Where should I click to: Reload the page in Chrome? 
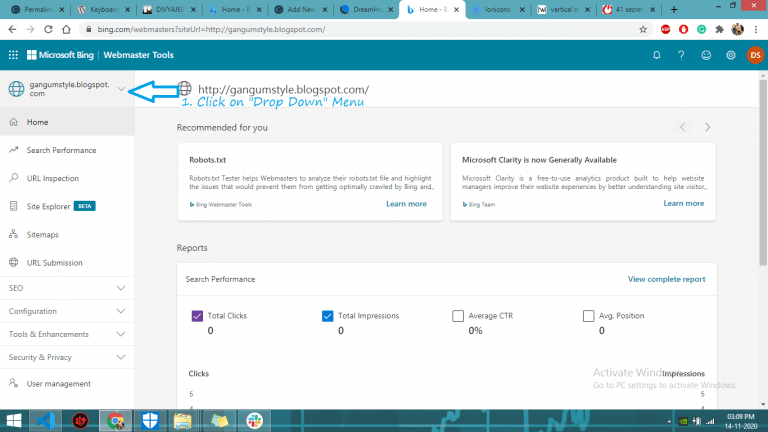pos(48,29)
